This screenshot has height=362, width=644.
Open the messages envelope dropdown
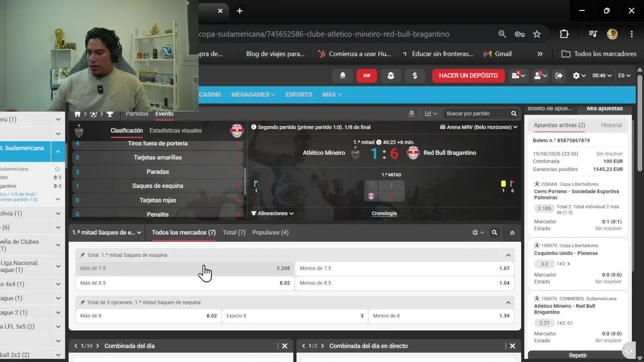point(518,75)
